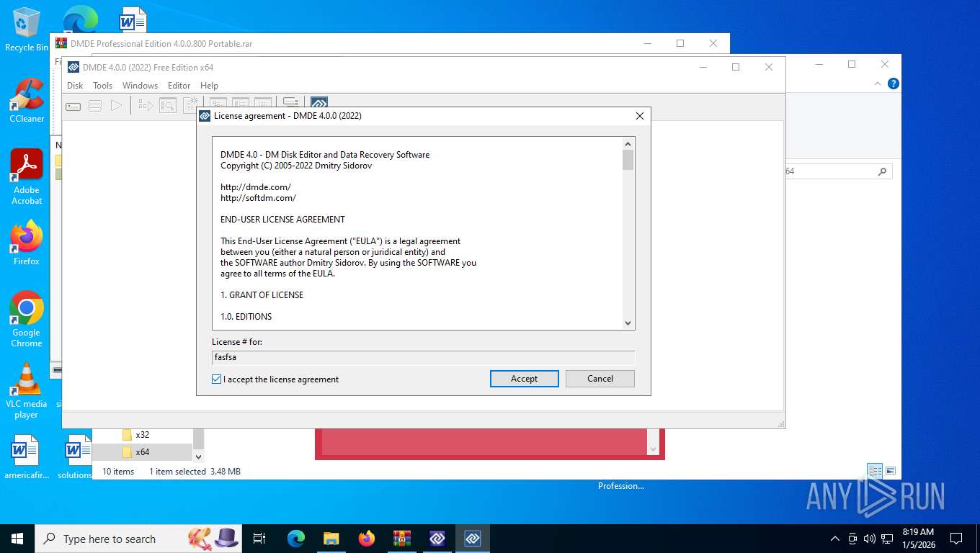Screen dimensions: 980x553
Task: Switch Explorer to details view icon
Action: coord(876,471)
